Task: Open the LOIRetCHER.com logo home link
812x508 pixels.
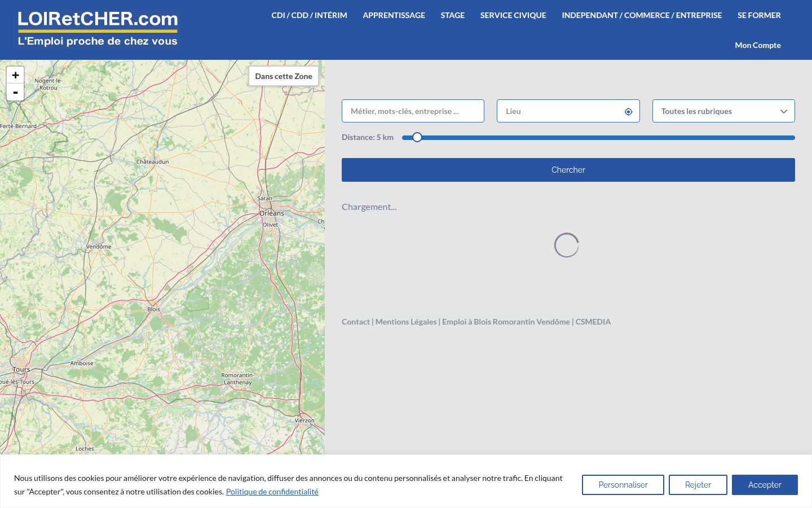Action: tap(98, 29)
